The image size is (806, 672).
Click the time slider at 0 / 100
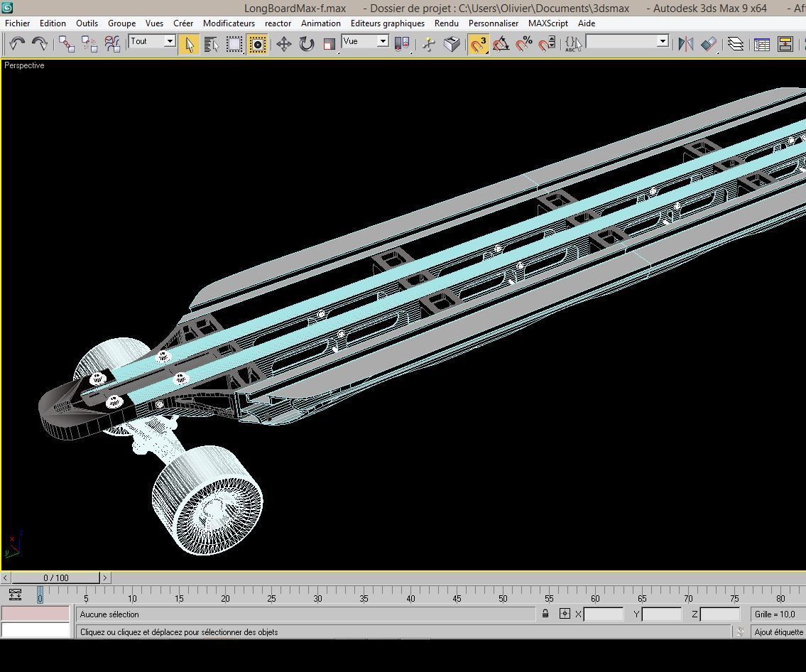tap(55, 578)
